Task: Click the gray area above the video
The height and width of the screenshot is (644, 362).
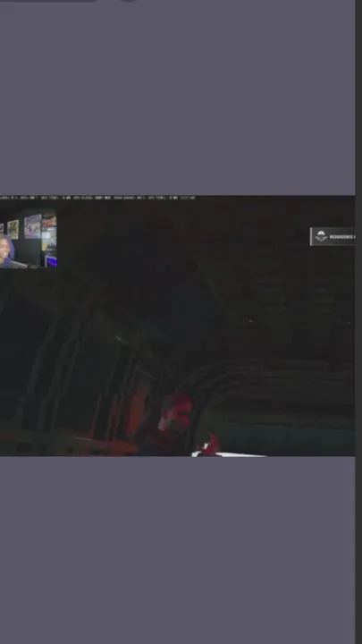Action: tap(177, 98)
